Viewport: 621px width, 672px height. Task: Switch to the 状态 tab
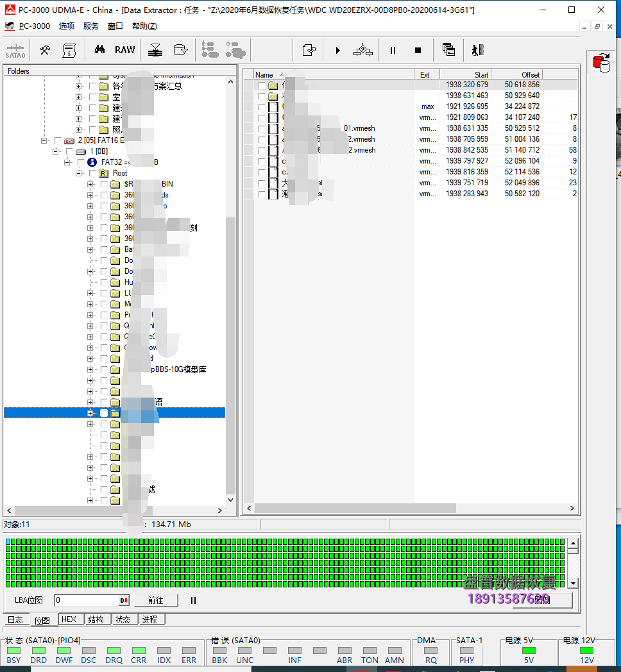pyautogui.click(x=123, y=619)
